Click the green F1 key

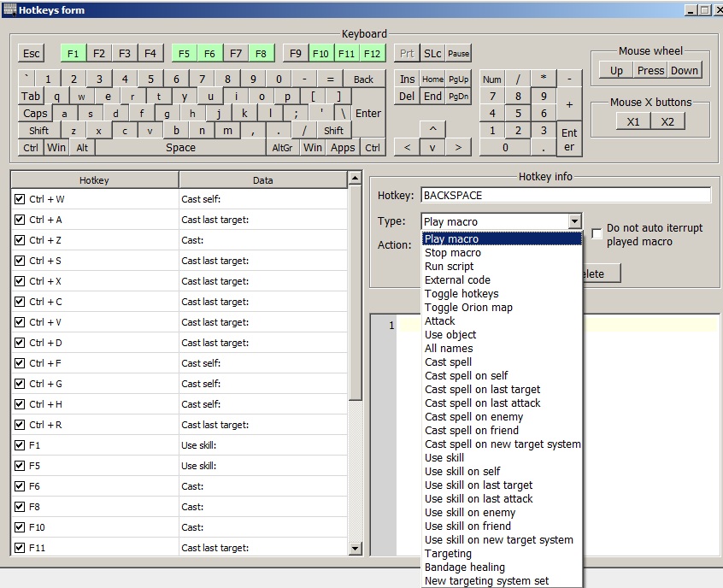click(x=73, y=54)
